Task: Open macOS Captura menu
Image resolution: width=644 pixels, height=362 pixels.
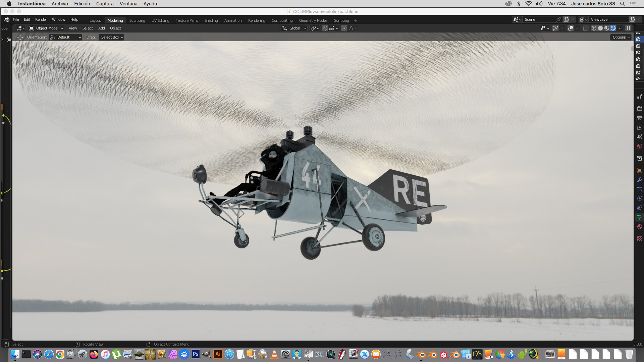Action: click(x=105, y=4)
